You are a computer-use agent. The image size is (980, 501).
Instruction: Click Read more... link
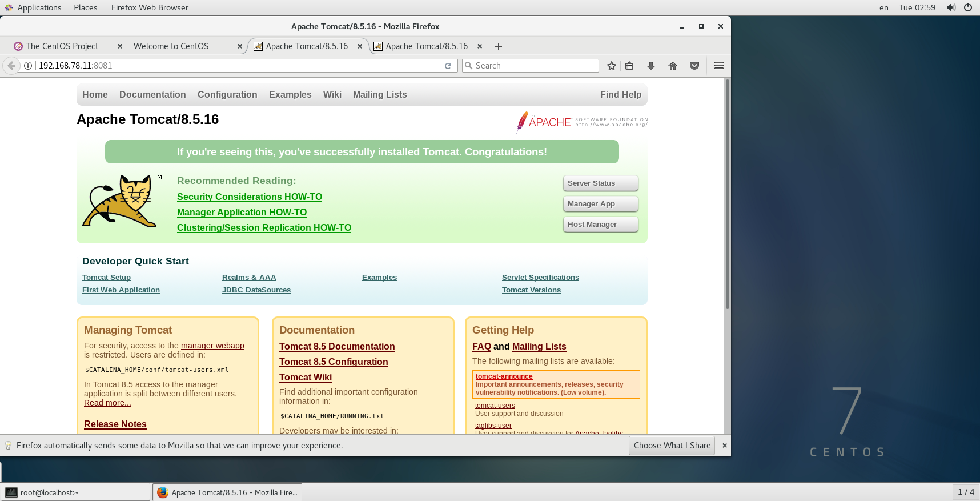tap(107, 403)
